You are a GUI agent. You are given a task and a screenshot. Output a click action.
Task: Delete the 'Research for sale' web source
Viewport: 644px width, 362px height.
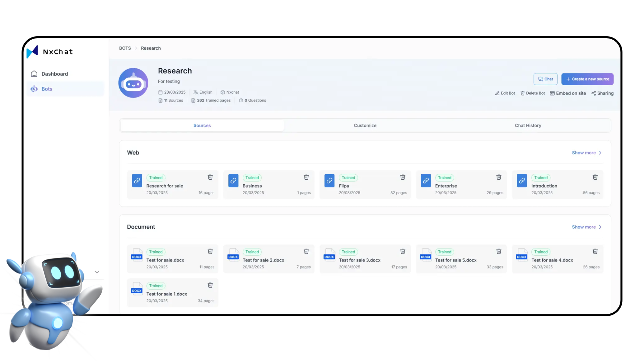(x=210, y=177)
